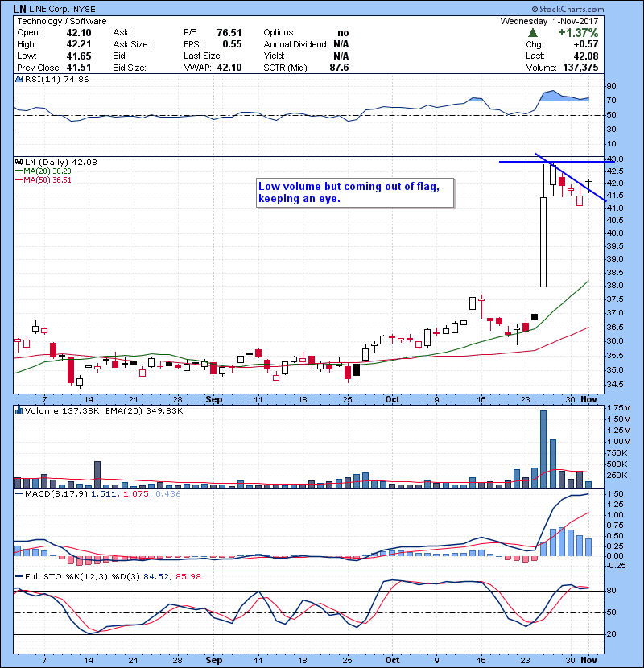The image size is (644, 668).
Task: Click the High value 42.21
Action: [x=79, y=44]
